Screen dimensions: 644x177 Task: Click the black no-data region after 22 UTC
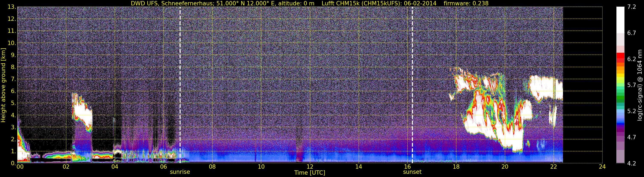pyautogui.click(x=582, y=85)
